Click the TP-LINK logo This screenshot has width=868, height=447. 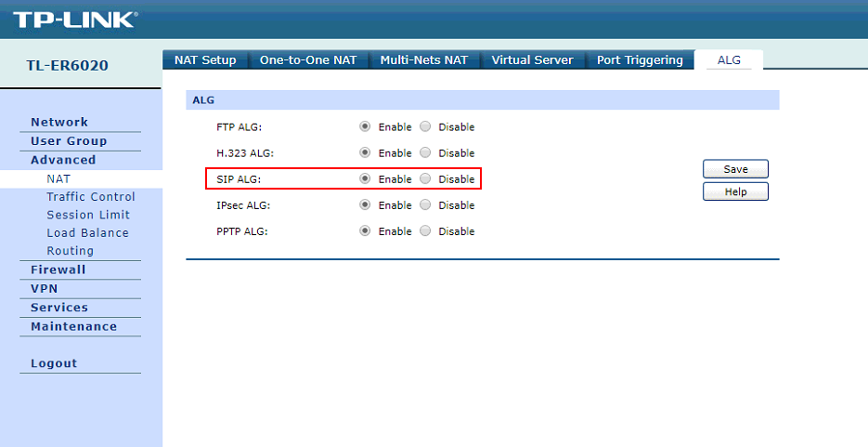click(74, 19)
